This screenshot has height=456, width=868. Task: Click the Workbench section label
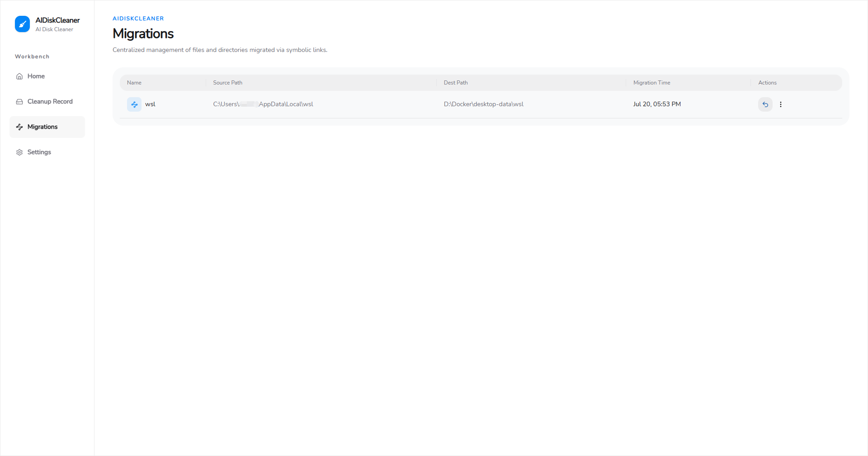coord(32,56)
